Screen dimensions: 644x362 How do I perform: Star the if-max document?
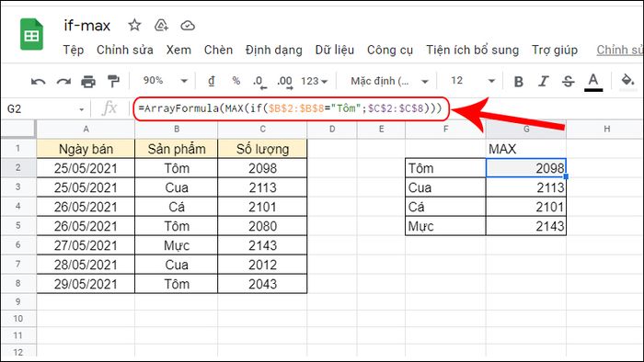pyautogui.click(x=134, y=26)
